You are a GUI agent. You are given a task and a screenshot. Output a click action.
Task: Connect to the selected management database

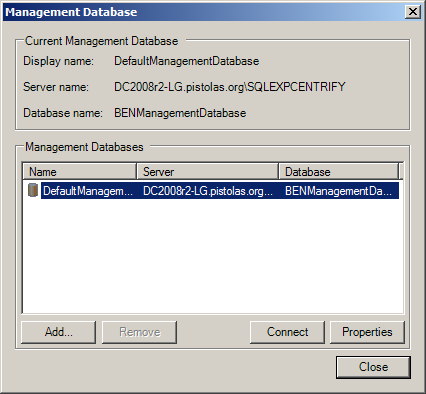coord(287,332)
